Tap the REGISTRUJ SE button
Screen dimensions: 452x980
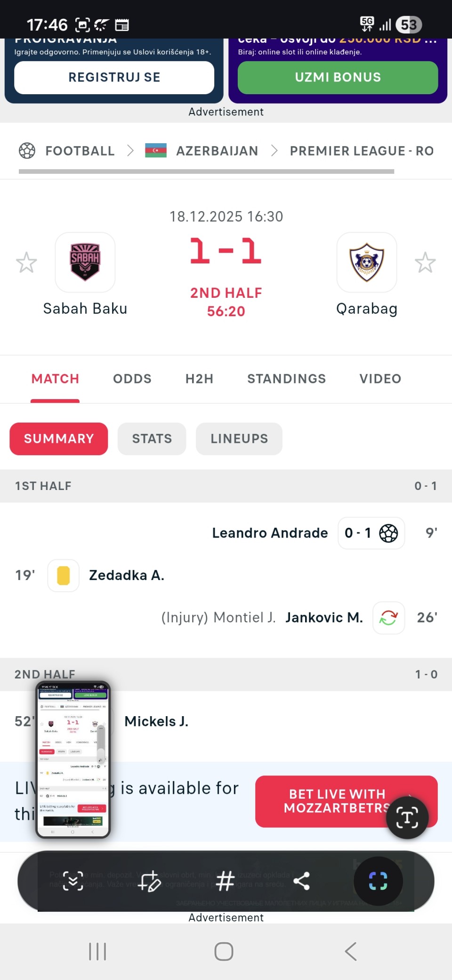(x=114, y=77)
